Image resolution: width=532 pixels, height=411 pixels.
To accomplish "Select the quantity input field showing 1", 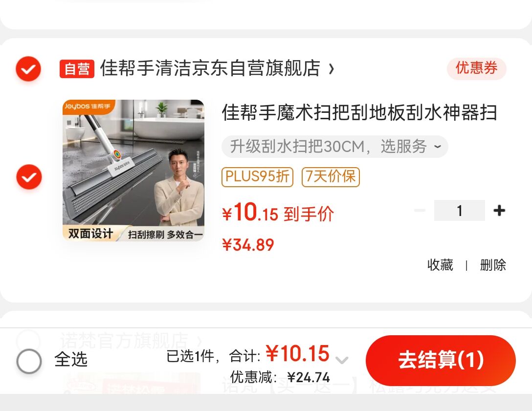I will 460,211.
